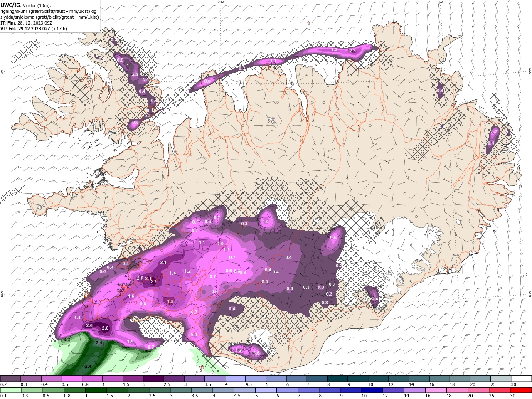Select lower legend swatch labeled 5
The height and width of the screenshot is (399, 532).
tap(266, 390)
